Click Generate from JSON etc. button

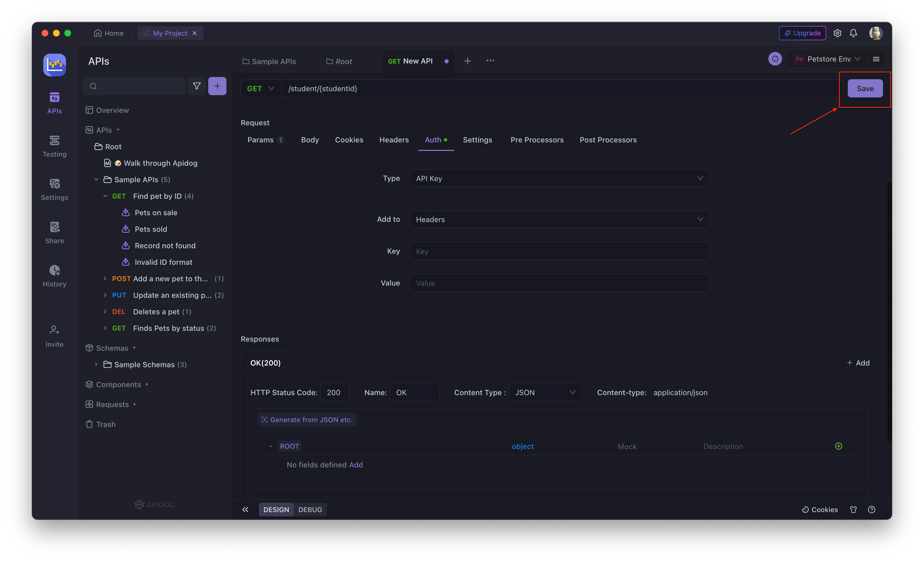[x=306, y=419]
